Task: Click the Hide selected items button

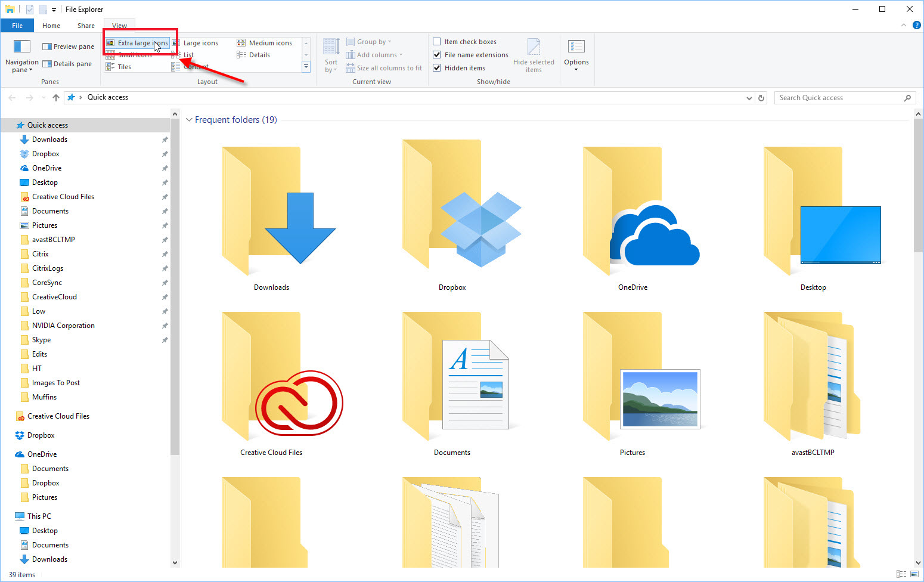Action: coord(534,55)
